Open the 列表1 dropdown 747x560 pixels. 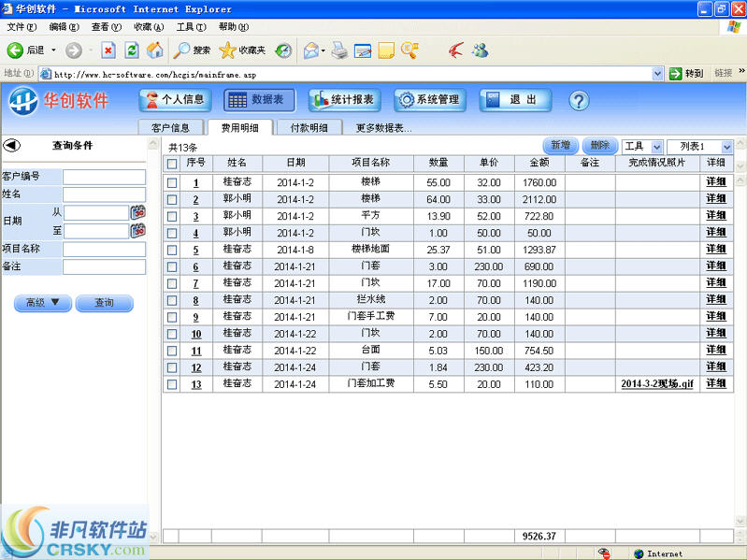tap(699, 147)
